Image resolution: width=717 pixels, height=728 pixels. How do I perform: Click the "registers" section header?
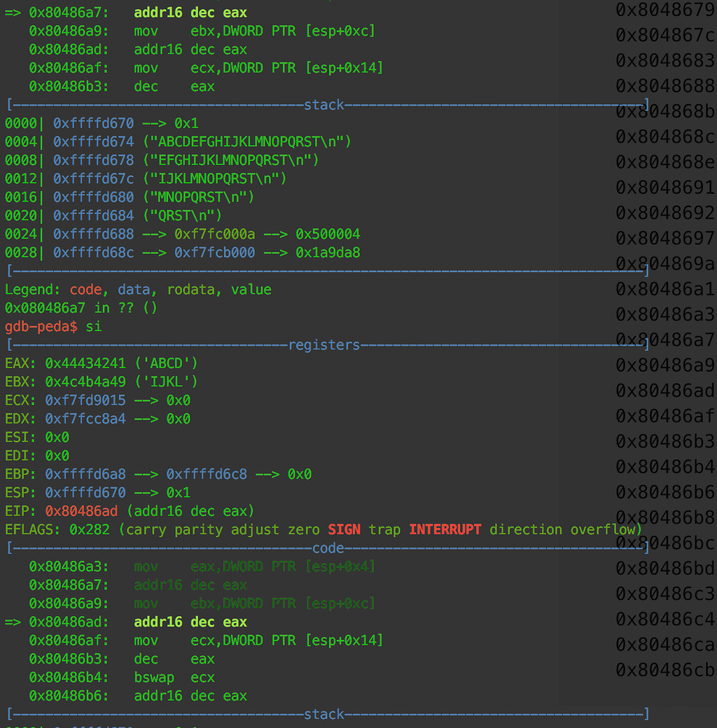pos(323,345)
